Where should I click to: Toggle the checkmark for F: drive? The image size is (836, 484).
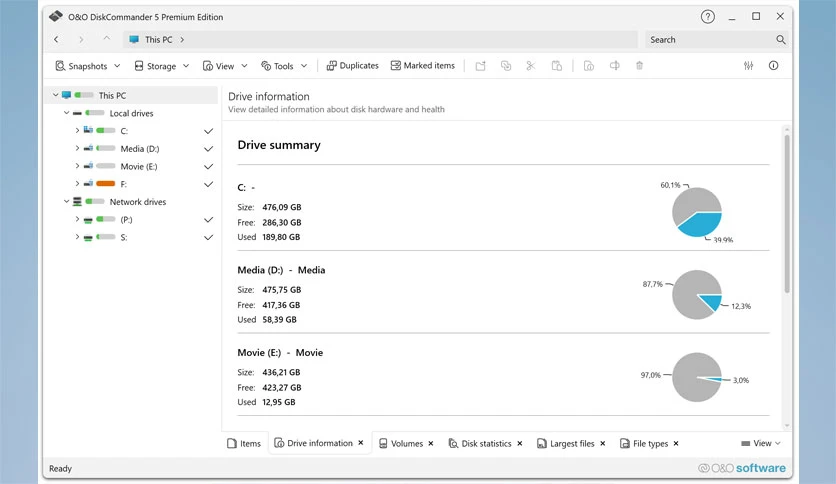208,184
